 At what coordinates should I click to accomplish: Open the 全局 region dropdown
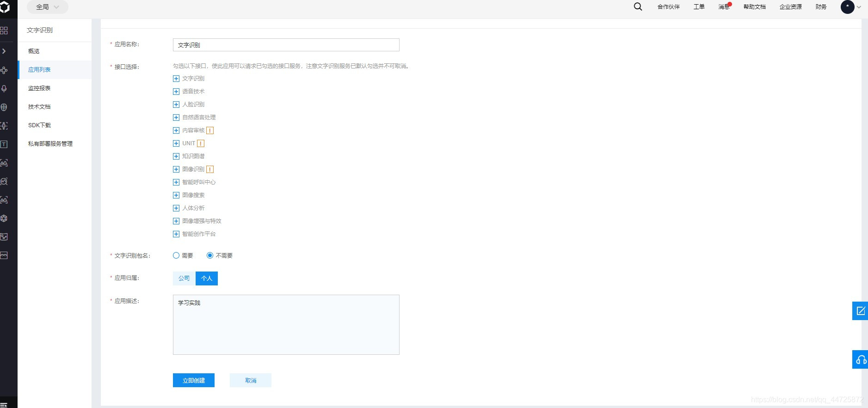tap(48, 7)
